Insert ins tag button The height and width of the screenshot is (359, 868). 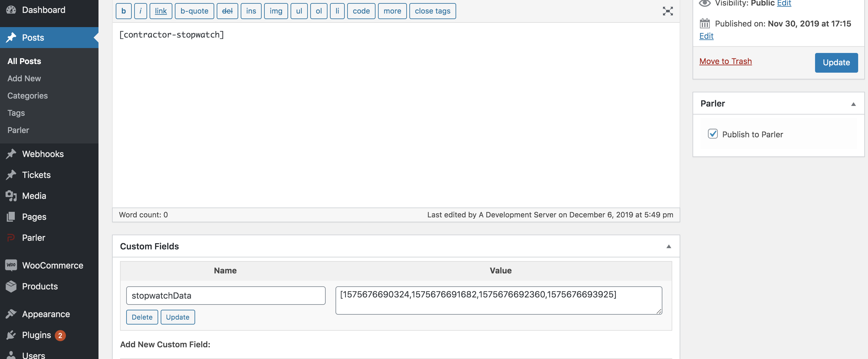(x=251, y=11)
